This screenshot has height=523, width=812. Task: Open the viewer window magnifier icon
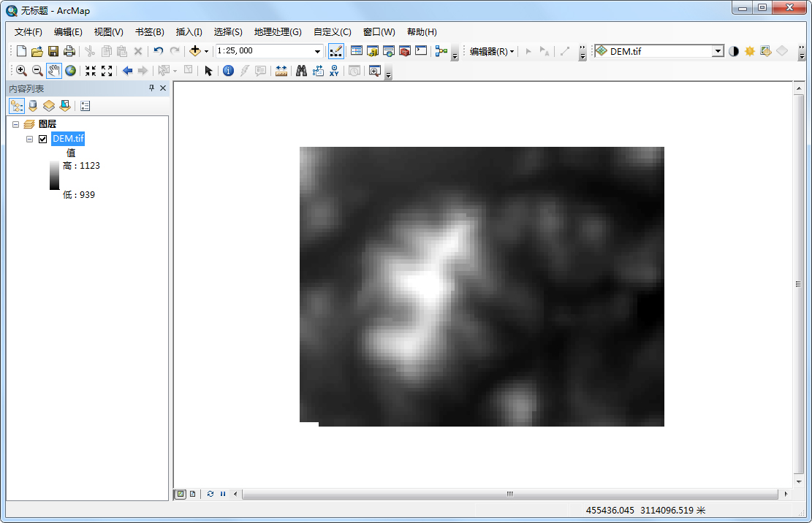[375, 70]
